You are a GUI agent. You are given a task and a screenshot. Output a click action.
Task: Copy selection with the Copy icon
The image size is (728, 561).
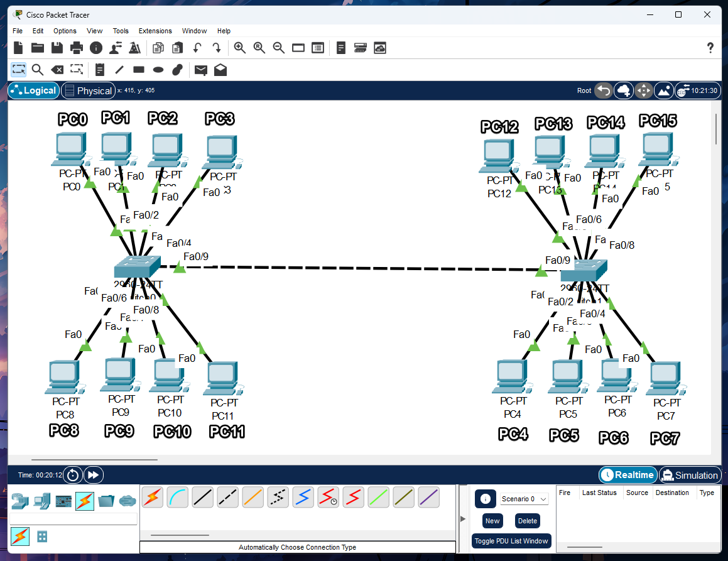tap(158, 48)
